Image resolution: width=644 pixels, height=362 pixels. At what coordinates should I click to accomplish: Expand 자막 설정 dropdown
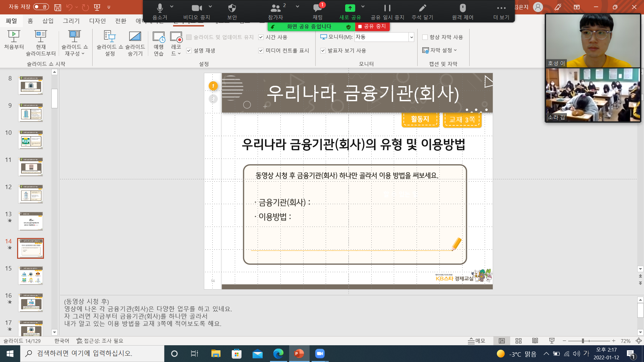pyautogui.click(x=440, y=50)
